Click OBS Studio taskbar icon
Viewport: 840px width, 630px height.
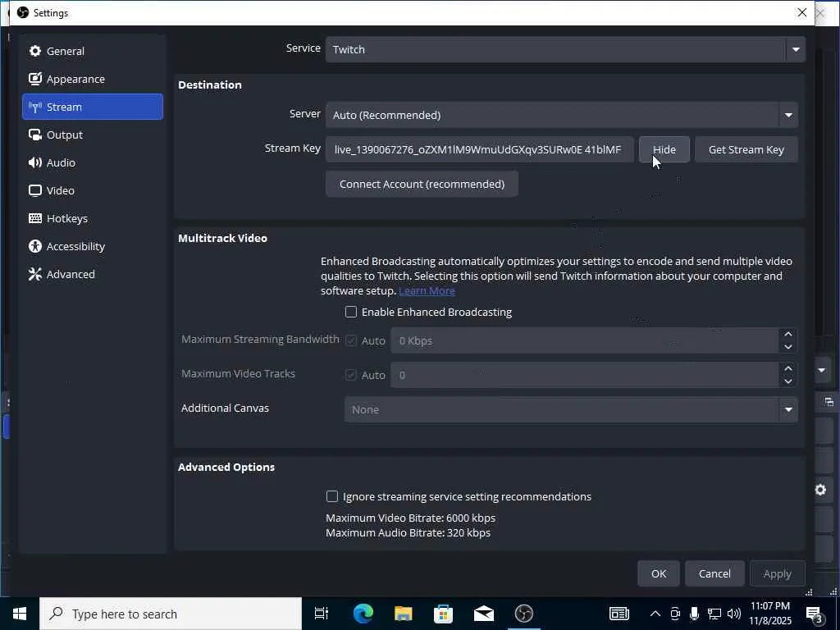[x=524, y=614]
